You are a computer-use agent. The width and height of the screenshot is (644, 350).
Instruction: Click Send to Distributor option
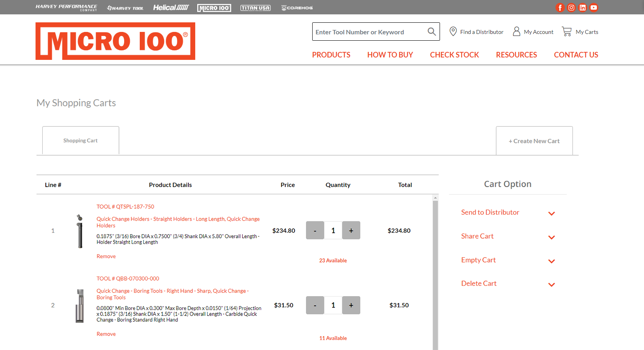(490, 212)
